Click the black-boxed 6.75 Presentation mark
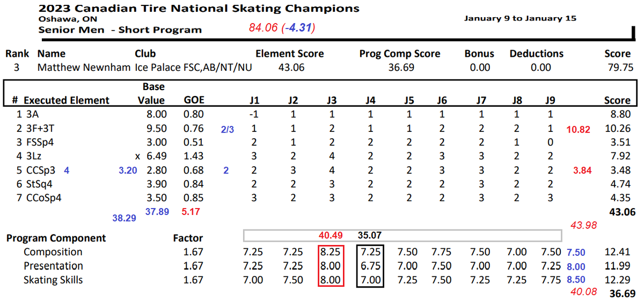Screen dimensions: 644x304 (x=370, y=266)
